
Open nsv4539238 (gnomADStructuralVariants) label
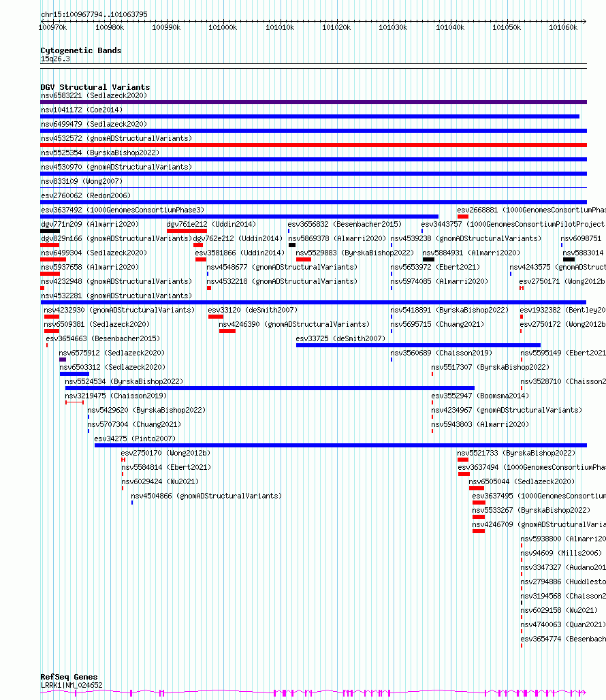[466, 238]
